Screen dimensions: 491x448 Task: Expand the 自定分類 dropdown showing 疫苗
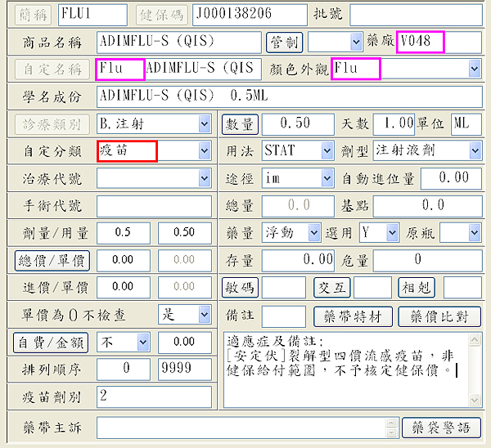[205, 151]
